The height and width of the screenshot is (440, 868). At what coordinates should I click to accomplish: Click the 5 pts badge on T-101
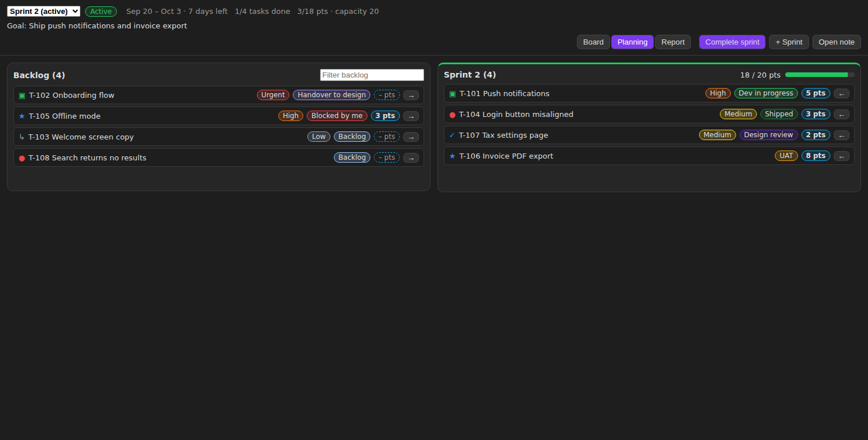[815, 93]
